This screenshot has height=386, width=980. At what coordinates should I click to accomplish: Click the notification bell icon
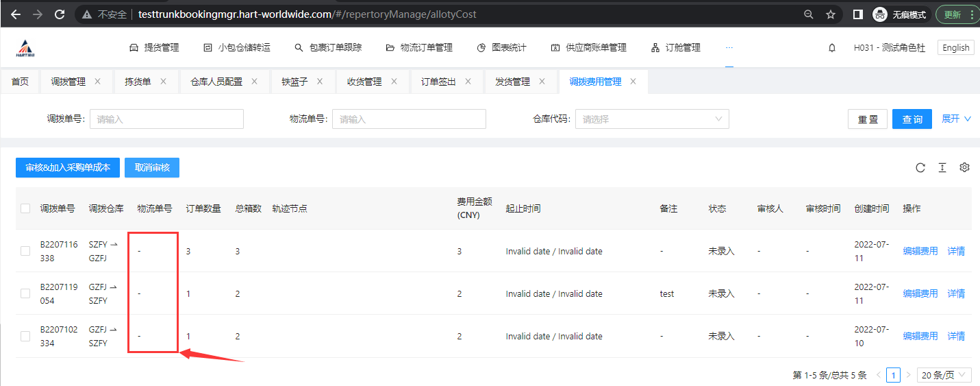[x=832, y=48]
